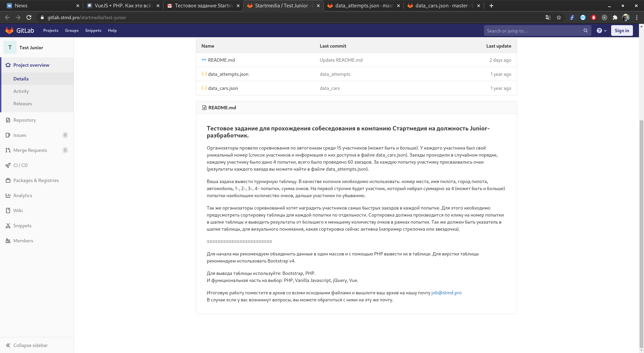Open the data_attempts commit message link
This screenshot has height=353, width=644.
(335, 74)
